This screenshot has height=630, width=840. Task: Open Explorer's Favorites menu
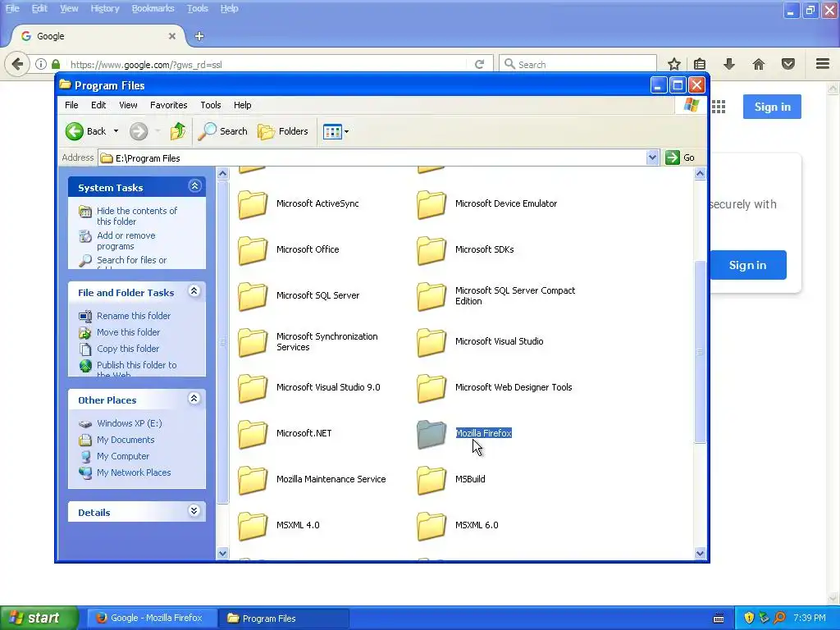[x=169, y=105]
